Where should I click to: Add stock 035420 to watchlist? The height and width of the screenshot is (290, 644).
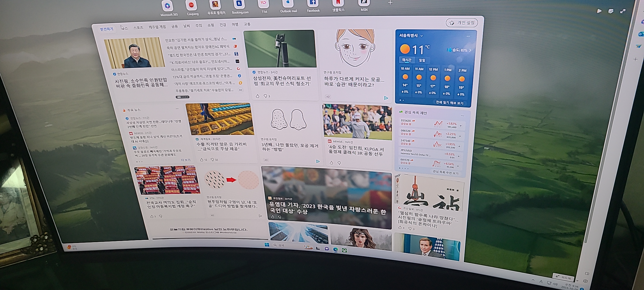click(x=461, y=126)
